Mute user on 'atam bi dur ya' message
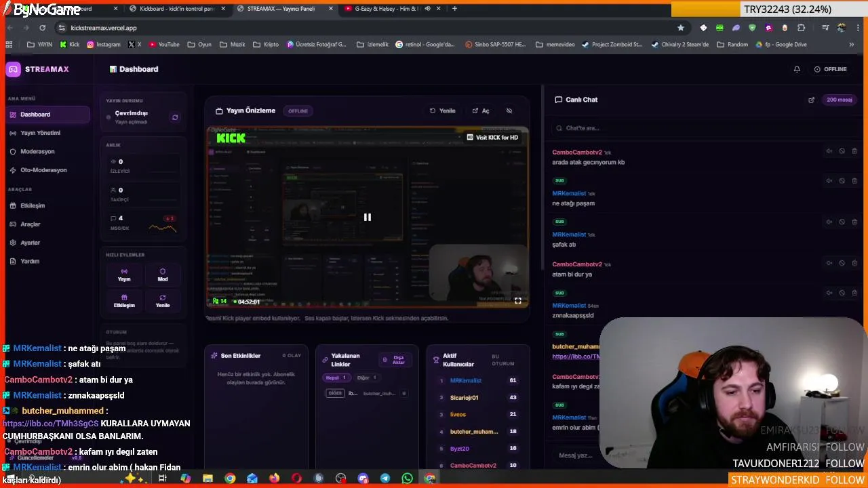 point(829,263)
